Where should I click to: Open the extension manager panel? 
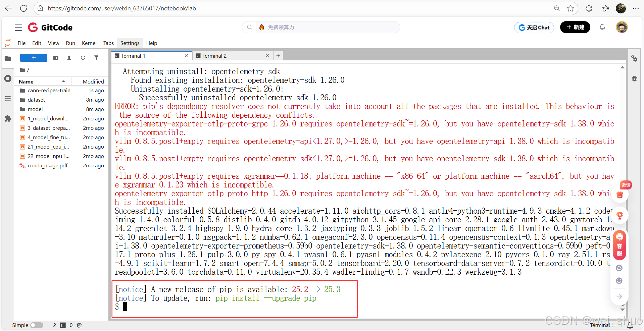(8, 118)
